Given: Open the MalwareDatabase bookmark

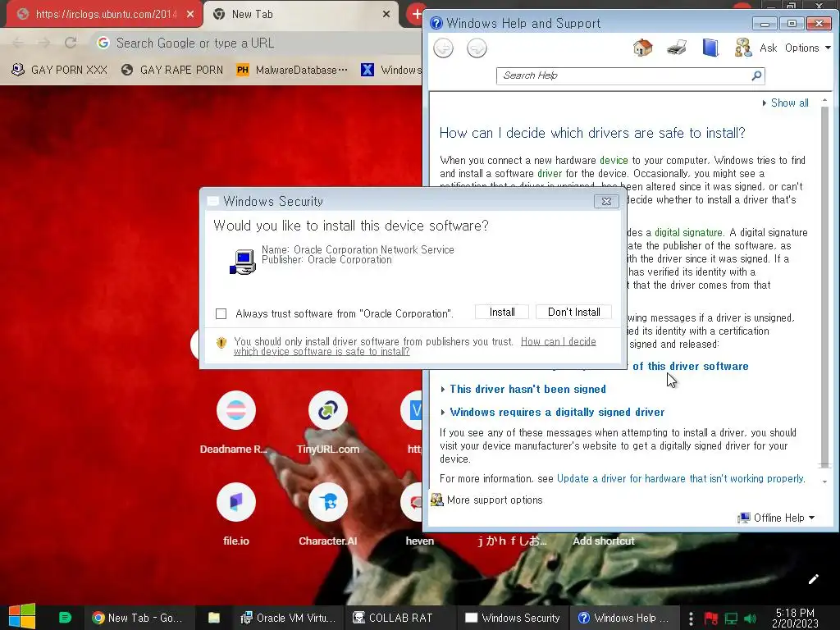Looking at the screenshot, I should coord(292,70).
